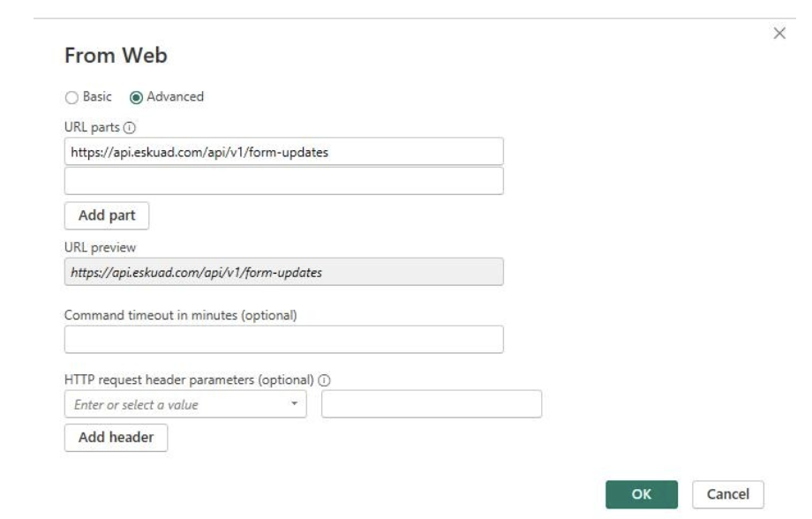The height and width of the screenshot is (519, 812).
Task: Click the Command timeout in minutes field
Action: click(x=284, y=340)
